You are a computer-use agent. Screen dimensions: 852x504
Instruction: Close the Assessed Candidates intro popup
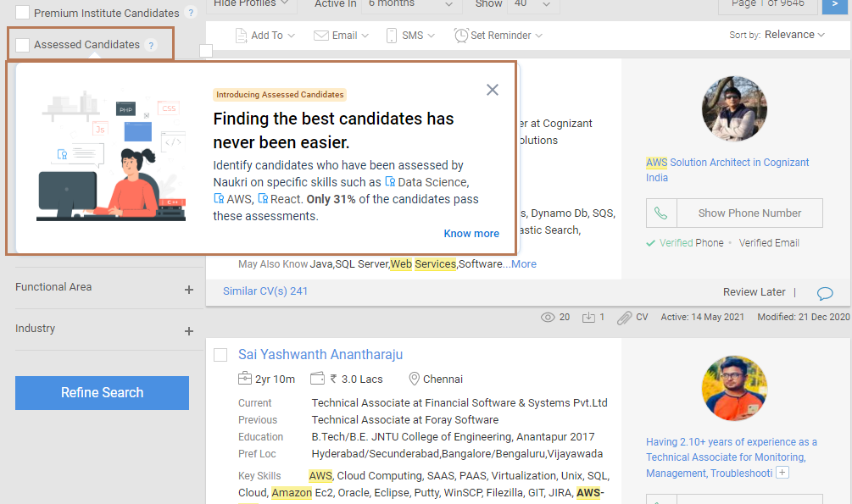pos(493,90)
